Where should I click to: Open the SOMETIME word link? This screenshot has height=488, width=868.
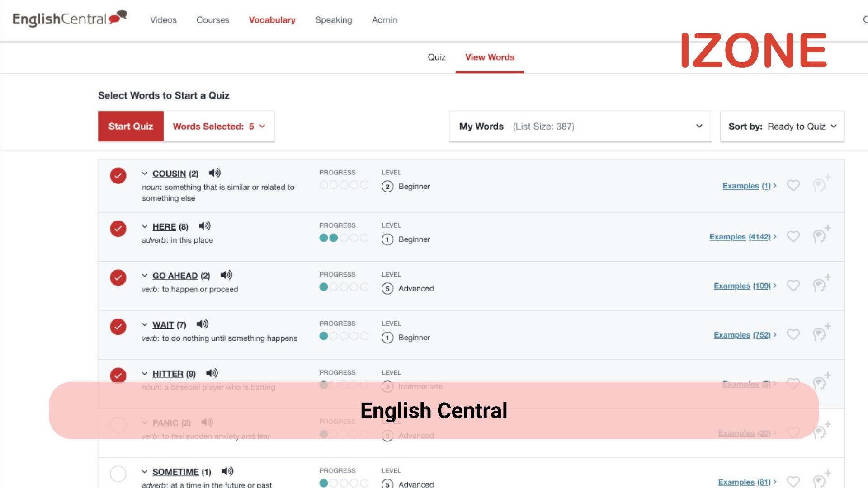pos(175,472)
